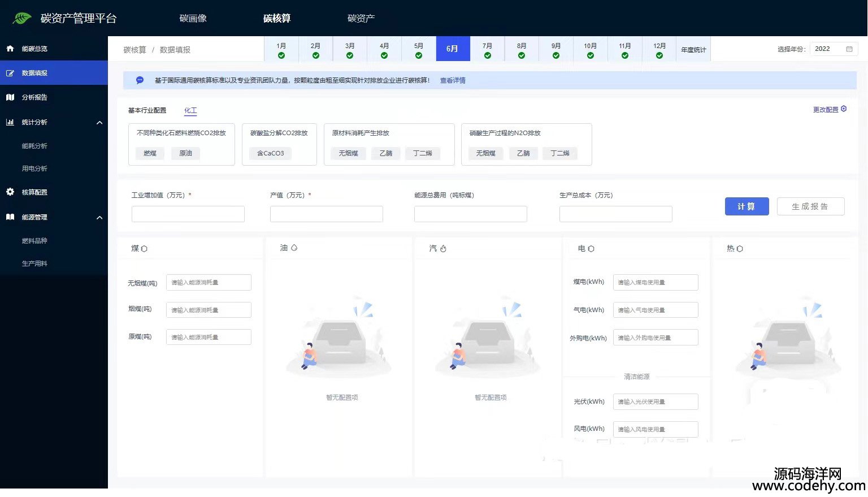This screenshot has height=497, width=868.
Task: Click the icon beside 煤 panel title
Action: pos(144,249)
